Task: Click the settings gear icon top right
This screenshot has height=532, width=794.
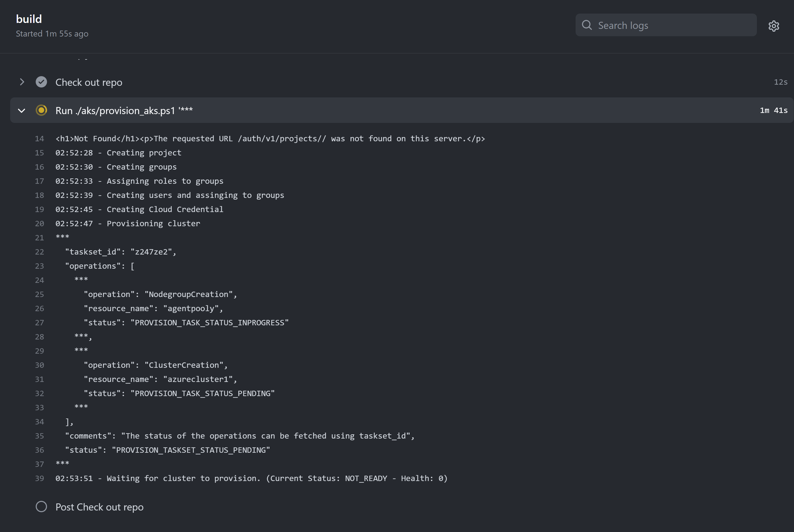Action: [774, 25]
